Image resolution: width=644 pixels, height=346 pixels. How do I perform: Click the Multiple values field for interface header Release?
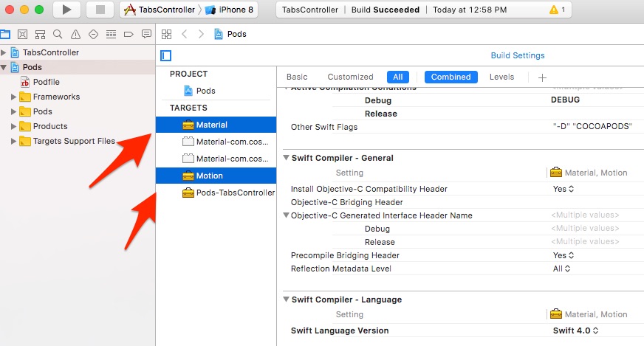(x=585, y=241)
